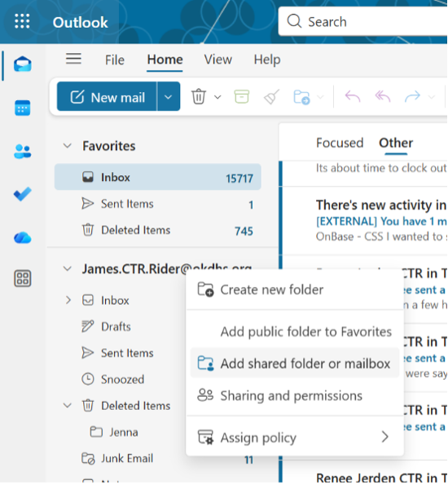Image resolution: width=448 pixels, height=485 pixels.
Task: Open the app launcher grid icon
Action: point(22,21)
